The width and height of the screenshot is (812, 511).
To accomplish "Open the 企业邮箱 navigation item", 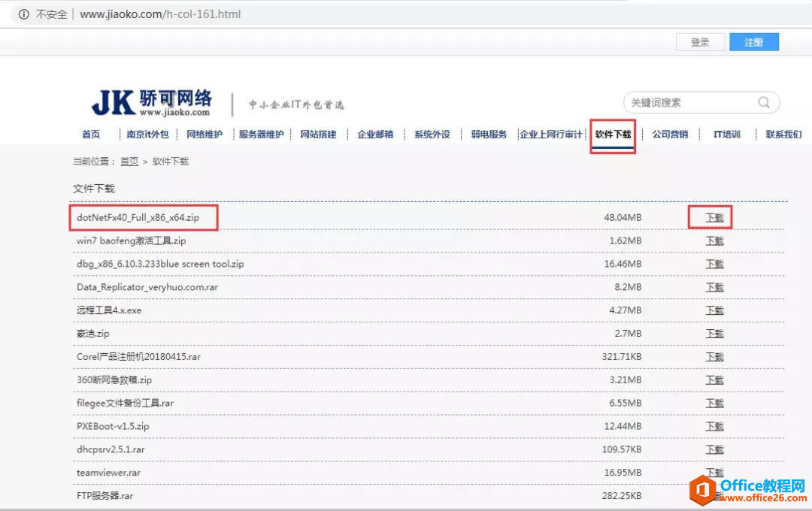I will [x=375, y=135].
